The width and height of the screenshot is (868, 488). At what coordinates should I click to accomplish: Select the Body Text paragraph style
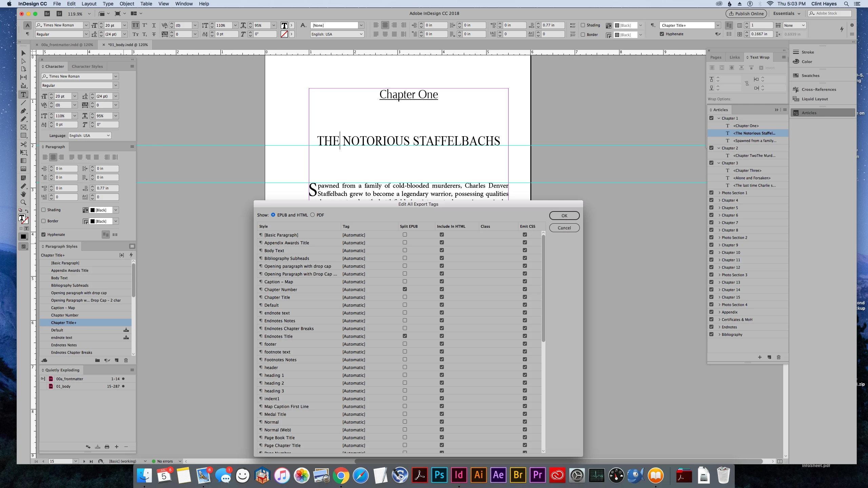pyautogui.click(x=59, y=278)
